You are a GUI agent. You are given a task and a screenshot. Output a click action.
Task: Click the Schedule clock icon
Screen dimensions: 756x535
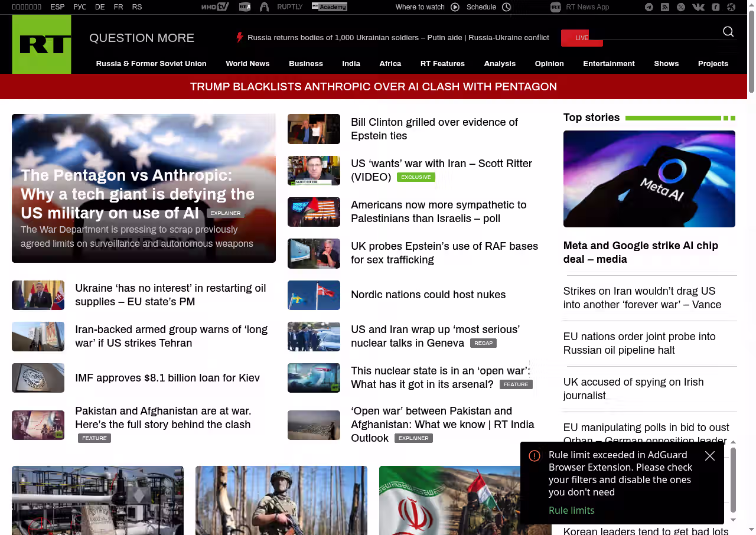coord(506,7)
